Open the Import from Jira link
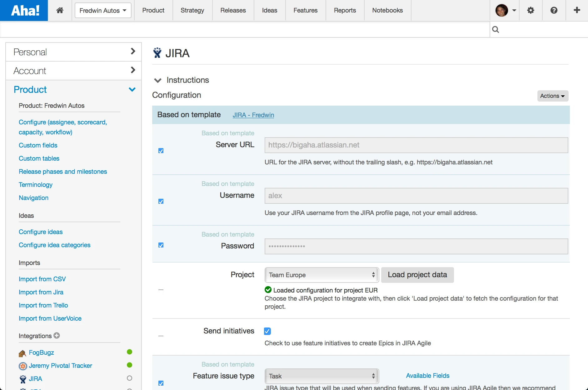Image resolution: width=588 pixels, height=390 pixels. pyautogui.click(x=41, y=292)
